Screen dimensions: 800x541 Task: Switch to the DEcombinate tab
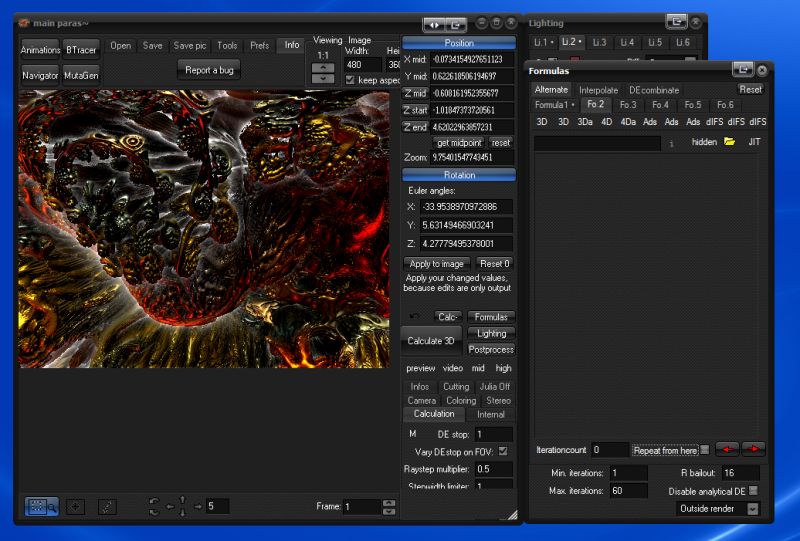(654, 90)
